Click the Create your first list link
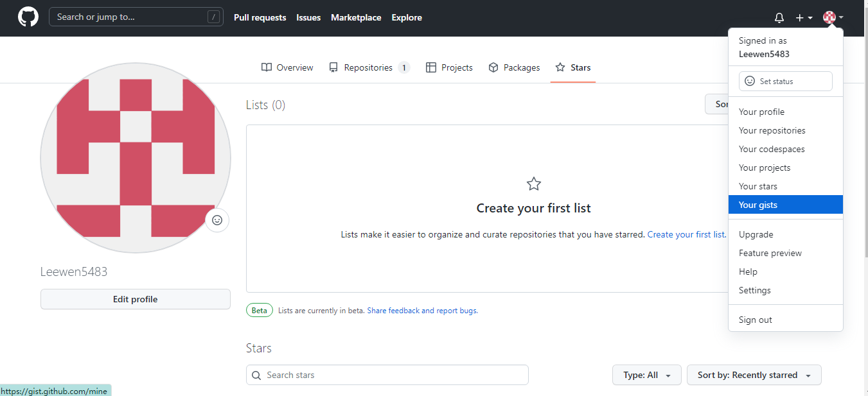This screenshot has height=396, width=868. 686,235
